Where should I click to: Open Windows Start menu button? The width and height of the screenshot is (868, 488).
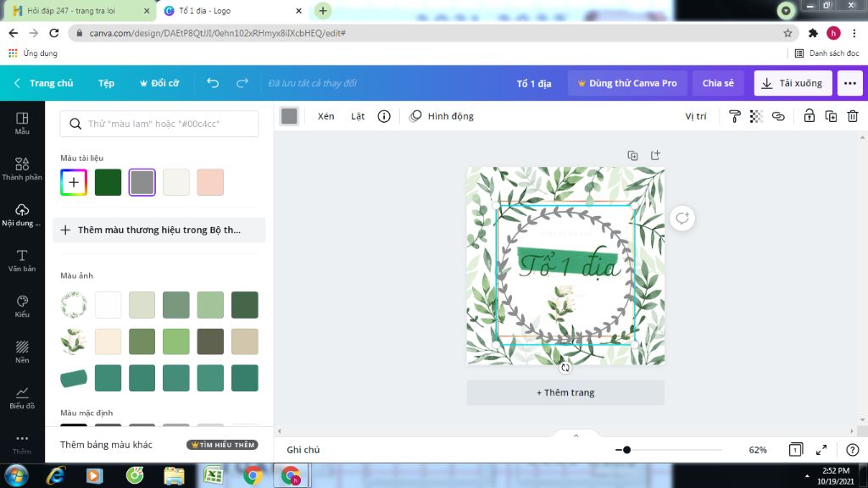(x=17, y=476)
